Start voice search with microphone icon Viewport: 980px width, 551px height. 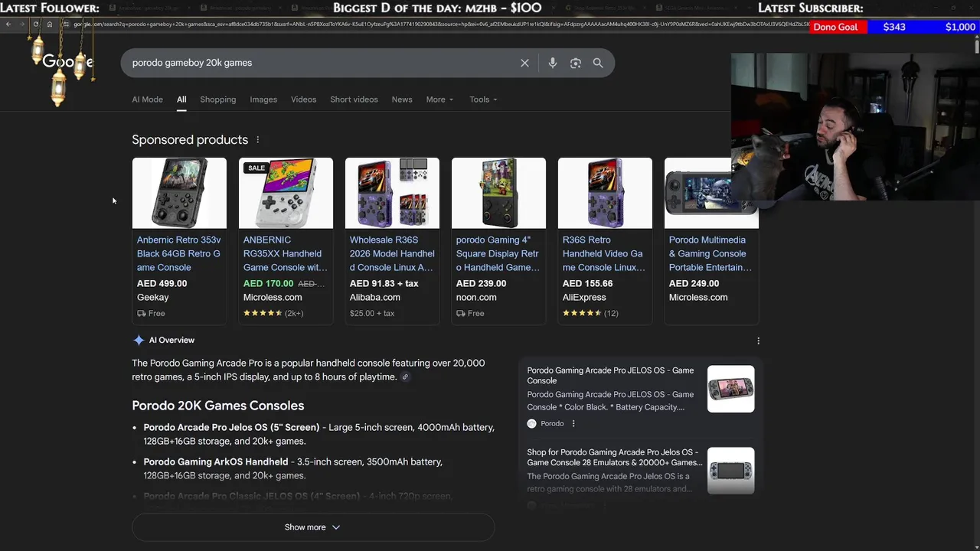pos(553,63)
